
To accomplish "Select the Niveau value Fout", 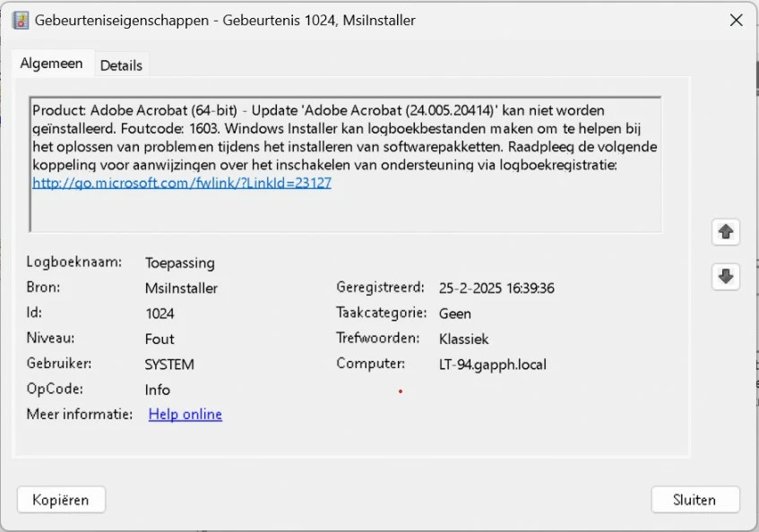I will click(160, 339).
